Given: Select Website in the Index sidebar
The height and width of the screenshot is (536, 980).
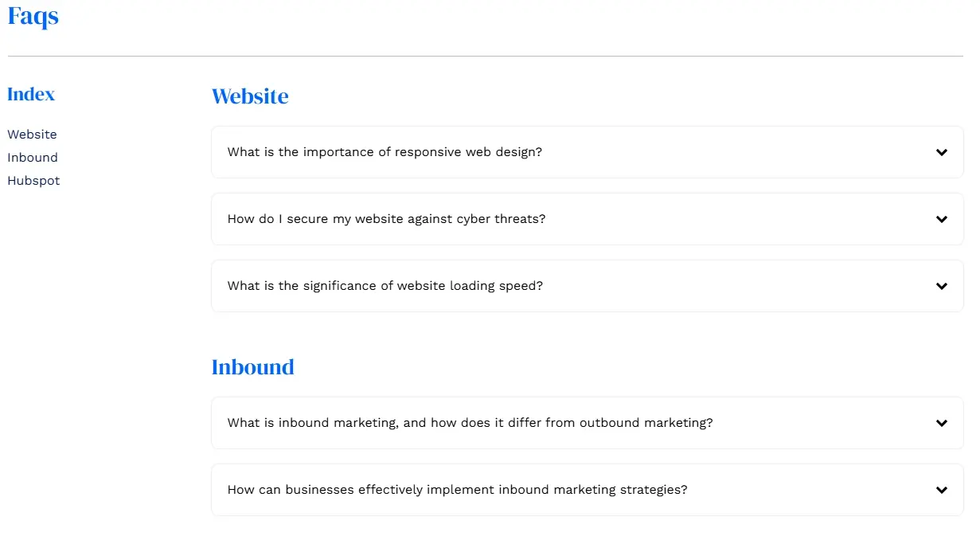Looking at the screenshot, I should (x=32, y=134).
